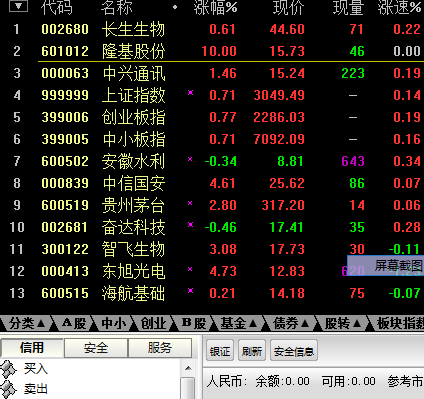This screenshot has height=399, width=424.
Task: Click the purple marker on 东旭光电 row
Action: (x=190, y=269)
